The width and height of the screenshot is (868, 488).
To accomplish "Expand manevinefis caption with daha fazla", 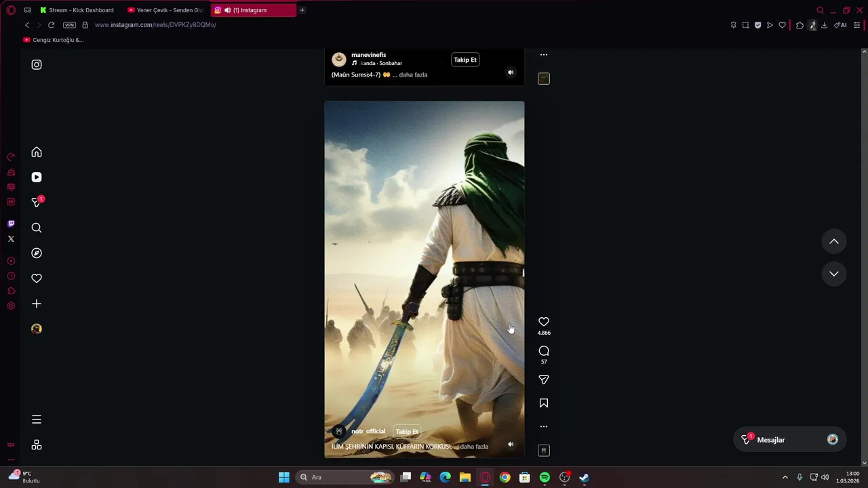I will pos(413,75).
